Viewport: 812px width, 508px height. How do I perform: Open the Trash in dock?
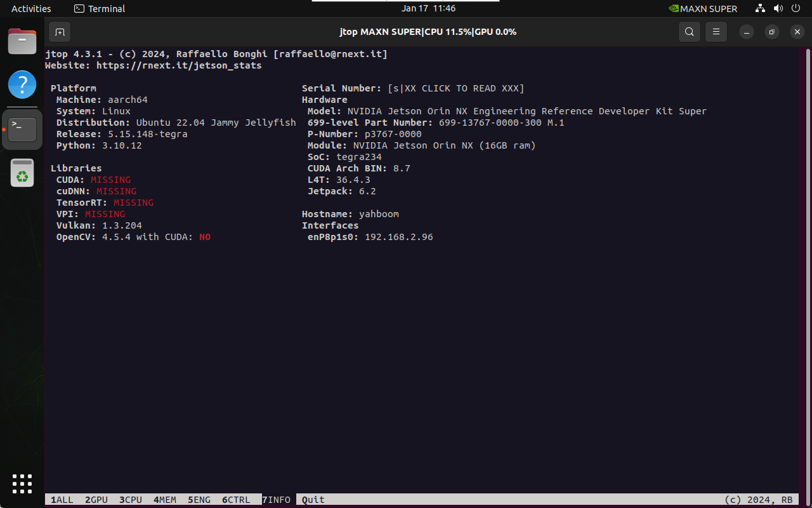22,173
